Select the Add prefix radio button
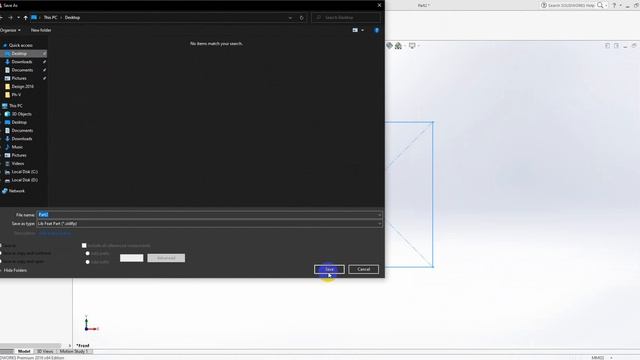The height and width of the screenshot is (360, 640). click(87, 253)
